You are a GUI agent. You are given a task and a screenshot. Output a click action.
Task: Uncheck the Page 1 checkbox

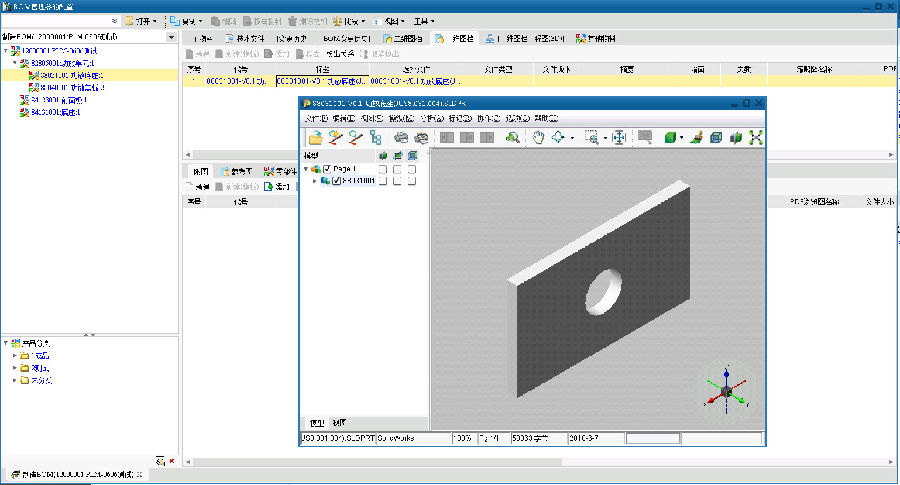327,169
